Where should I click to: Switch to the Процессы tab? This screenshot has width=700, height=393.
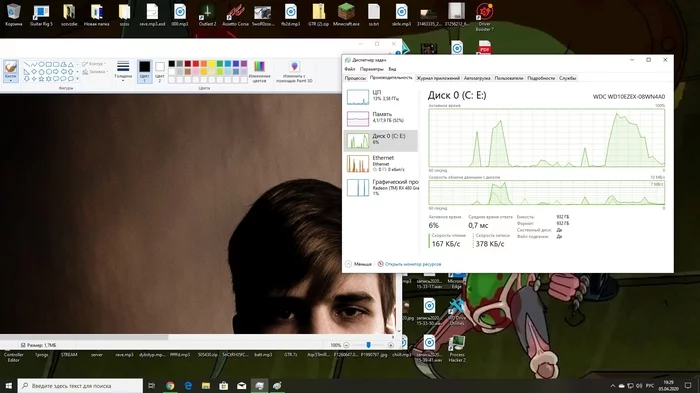tap(355, 78)
